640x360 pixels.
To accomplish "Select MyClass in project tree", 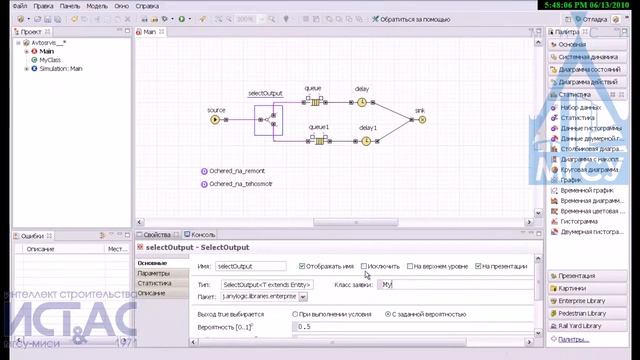I will pos(46,60).
